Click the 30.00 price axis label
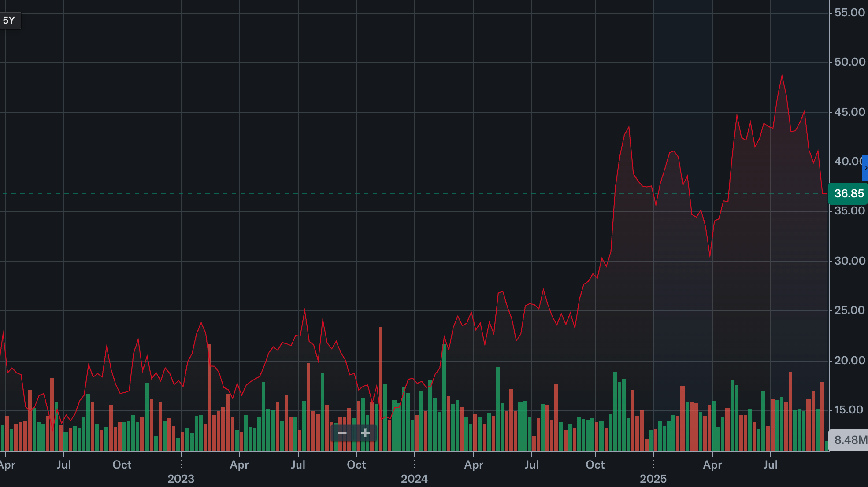 pyautogui.click(x=849, y=261)
